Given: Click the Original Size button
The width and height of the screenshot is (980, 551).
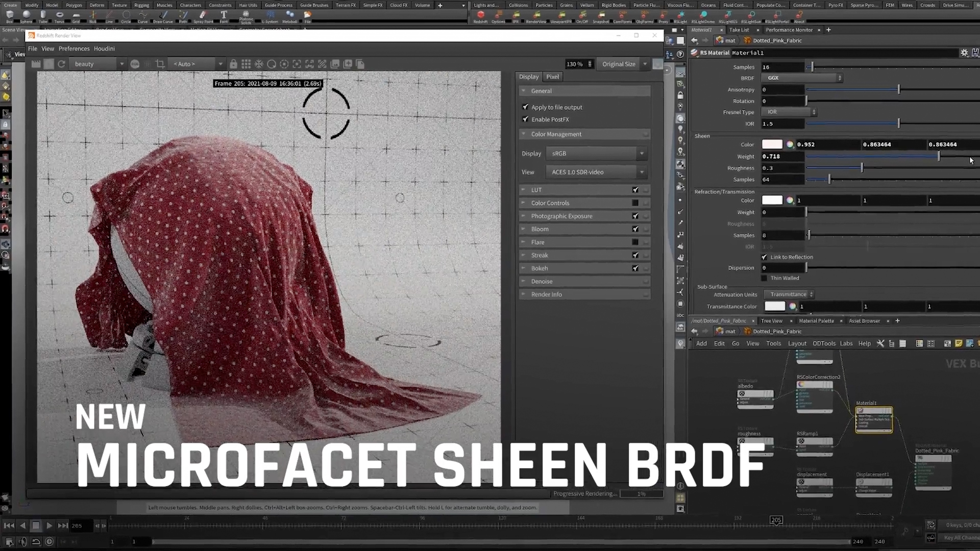Looking at the screenshot, I should tap(618, 64).
